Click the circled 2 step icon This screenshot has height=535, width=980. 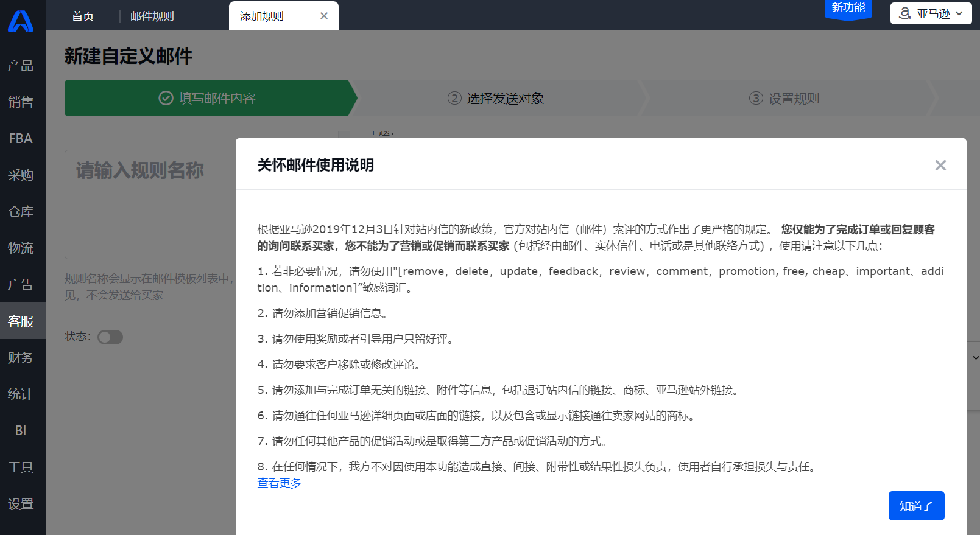click(x=454, y=98)
